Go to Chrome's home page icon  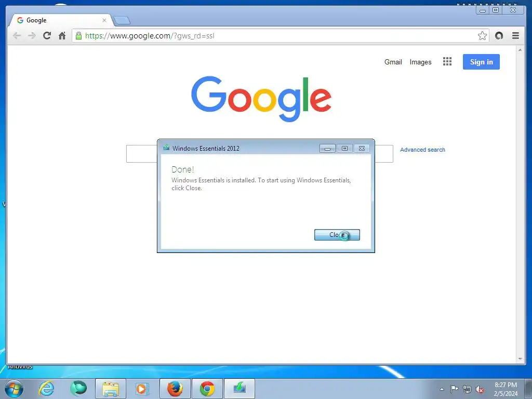coord(62,36)
